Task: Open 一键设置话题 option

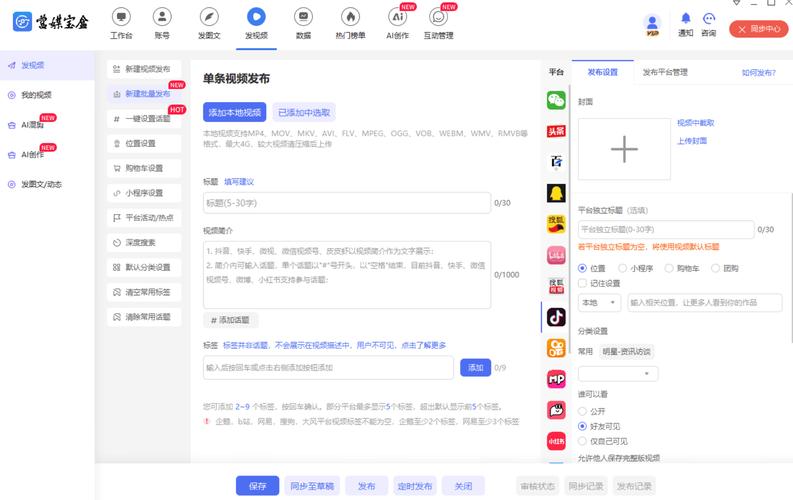Action: pos(144,118)
